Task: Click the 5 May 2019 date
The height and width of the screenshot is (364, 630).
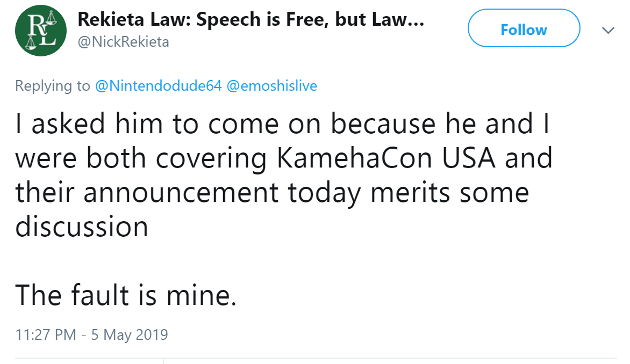Action: 130,334
